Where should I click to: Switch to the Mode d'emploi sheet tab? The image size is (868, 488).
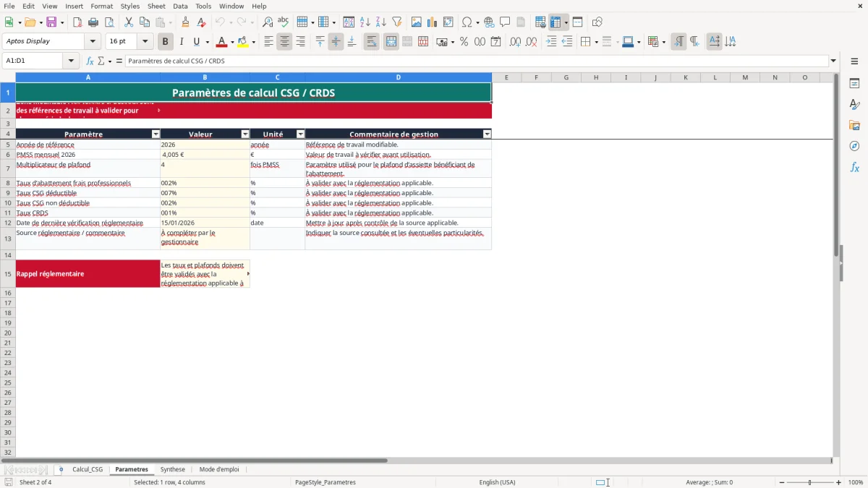click(219, 470)
